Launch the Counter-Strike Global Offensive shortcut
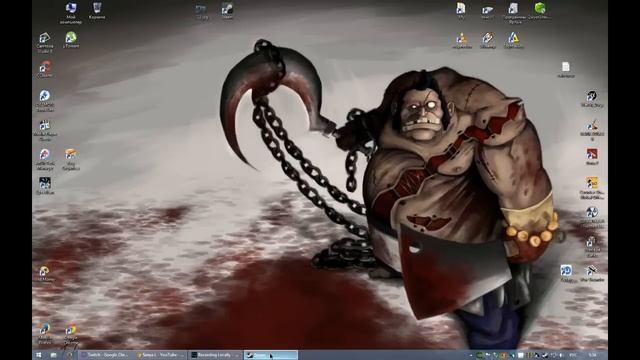The height and width of the screenshot is (360, 640). pyautogui.click(x=592, y=188)
